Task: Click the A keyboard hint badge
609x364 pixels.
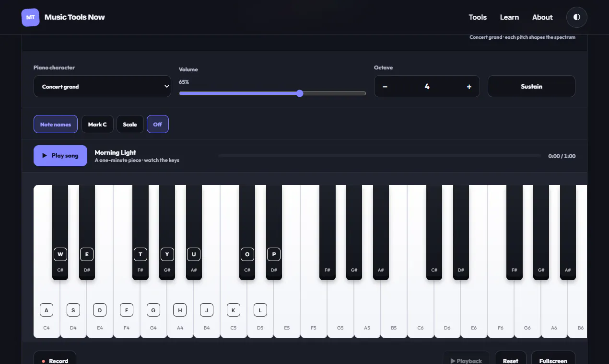Action: [47, 310]
